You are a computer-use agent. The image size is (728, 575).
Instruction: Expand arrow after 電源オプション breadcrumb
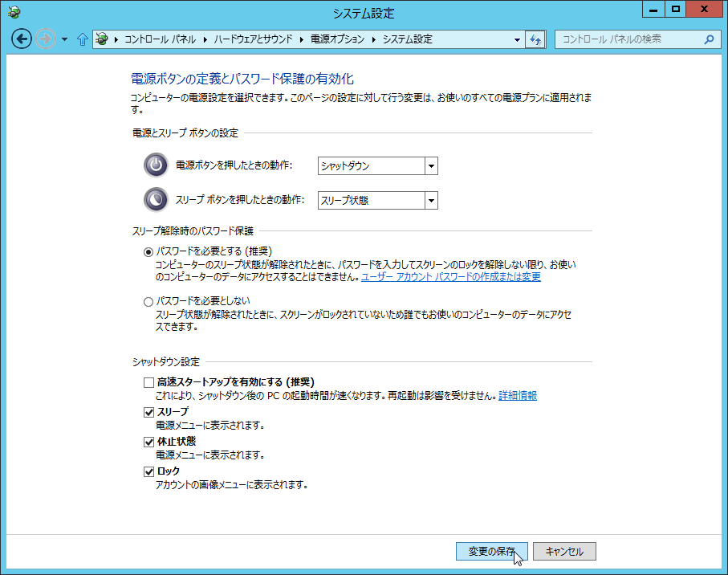tap(374, 40)
